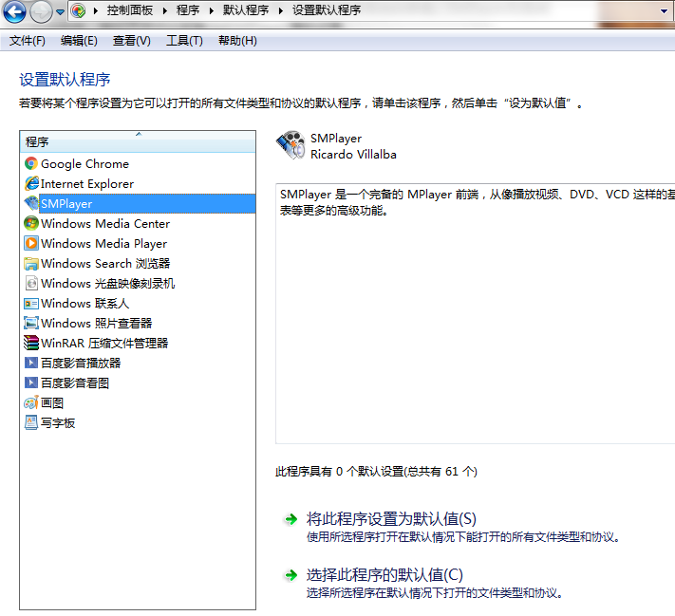This screenshot has height=616, width=675.
Task: Click the SMPlayer description text box
Action: coord(476,313)
